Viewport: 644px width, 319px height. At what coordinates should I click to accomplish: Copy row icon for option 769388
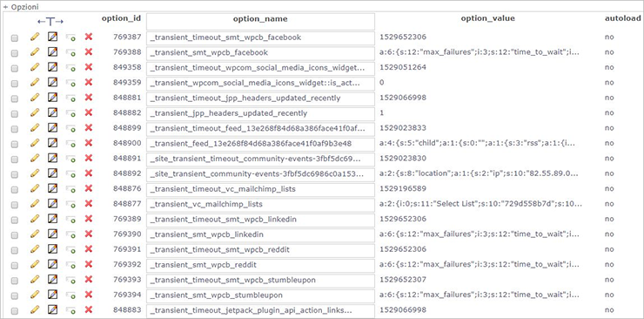coord(70,52)
